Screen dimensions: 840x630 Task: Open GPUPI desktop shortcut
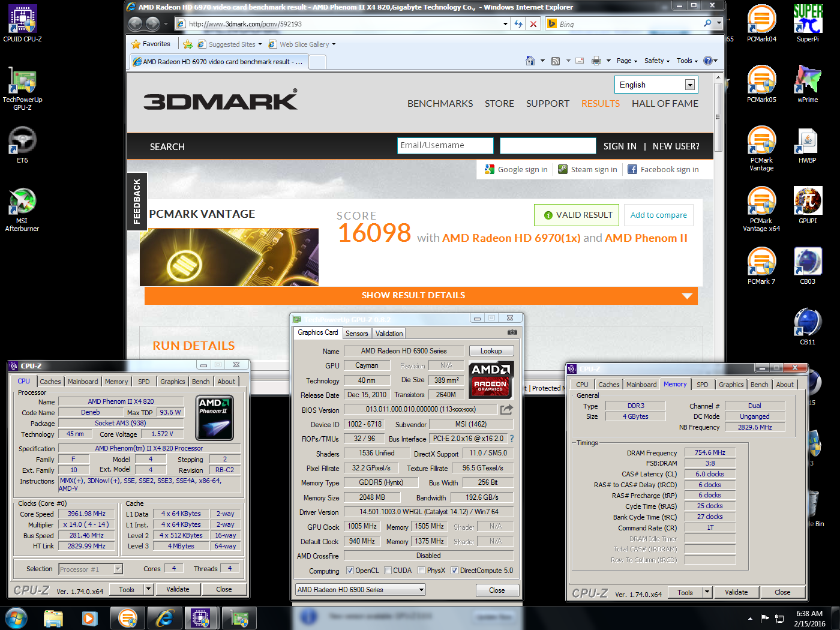[808, 205]
